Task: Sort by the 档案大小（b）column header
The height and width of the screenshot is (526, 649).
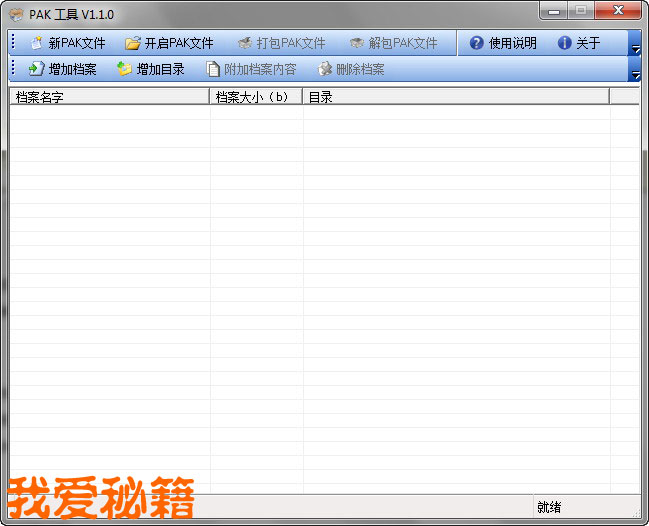Action: point(256,97)
